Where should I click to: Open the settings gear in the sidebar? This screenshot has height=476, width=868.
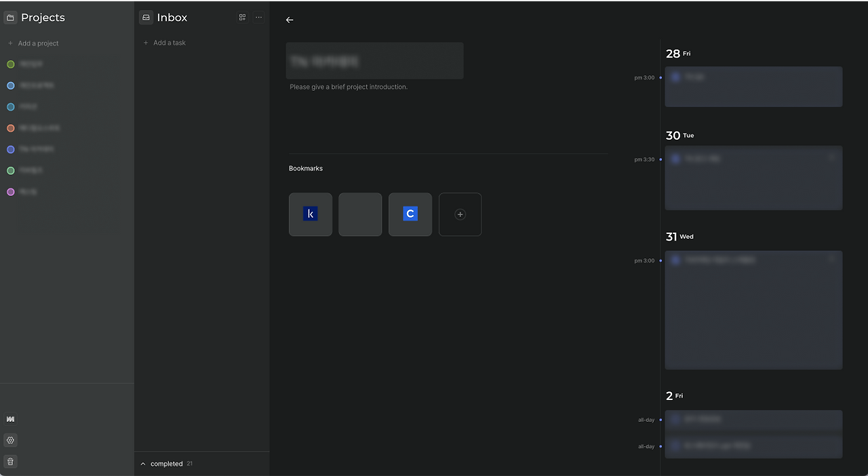click(10, 440)
